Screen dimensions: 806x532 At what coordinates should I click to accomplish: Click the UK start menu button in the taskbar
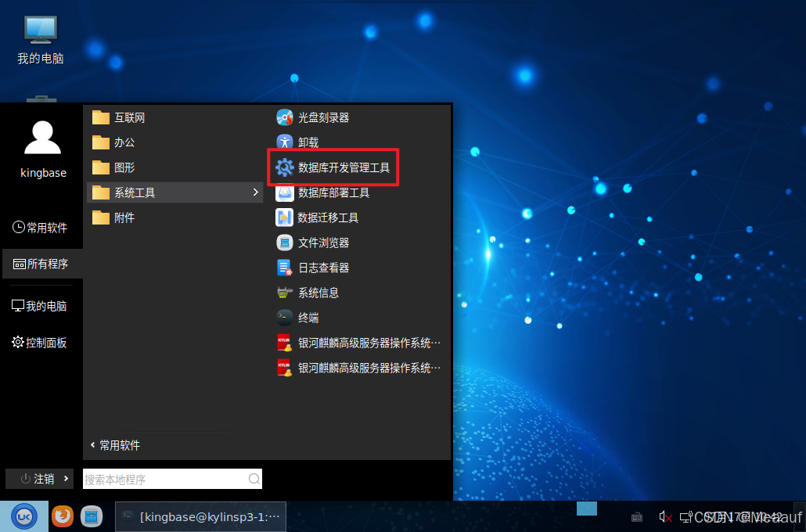point(24,516)
